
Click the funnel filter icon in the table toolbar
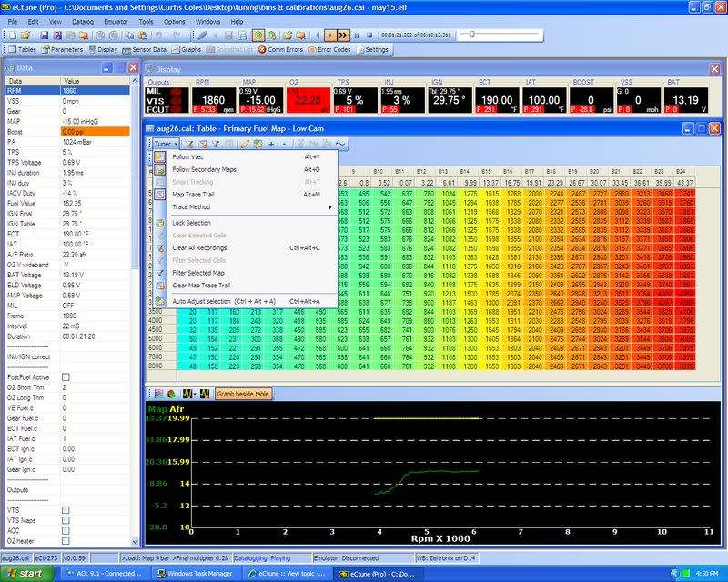pos(216,144)
